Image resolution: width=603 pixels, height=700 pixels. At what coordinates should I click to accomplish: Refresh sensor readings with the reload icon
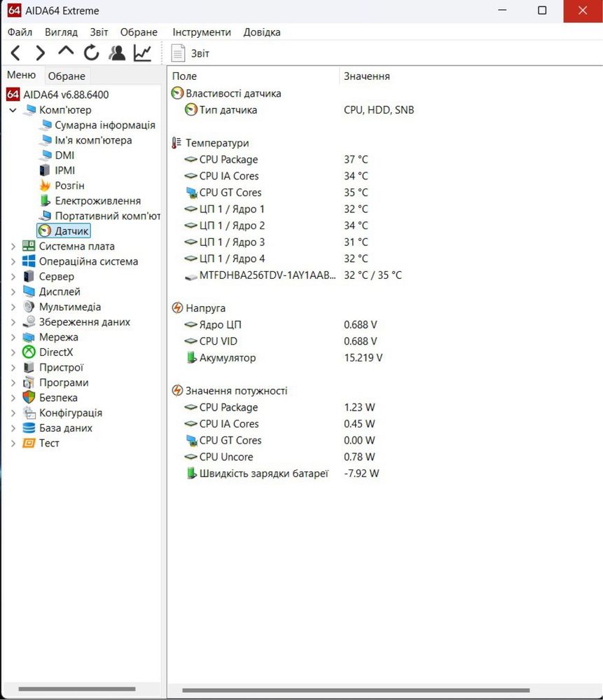[x=92, y=53]
